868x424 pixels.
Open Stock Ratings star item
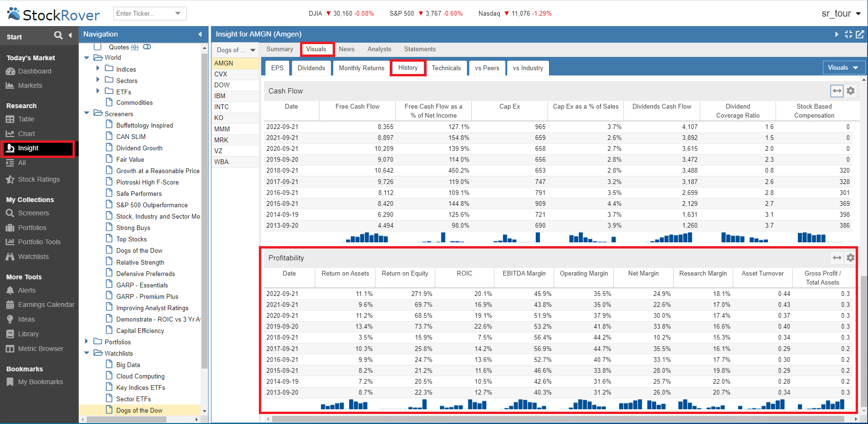tap(33, 179)
